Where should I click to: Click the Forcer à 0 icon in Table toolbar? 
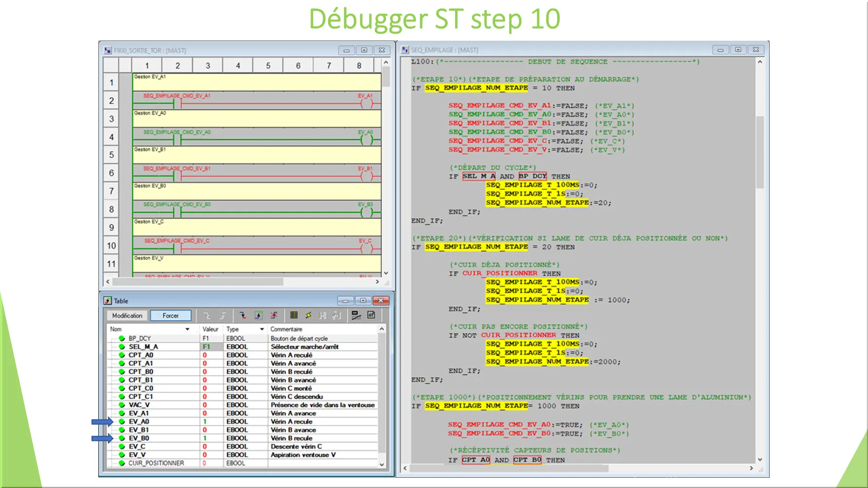(243, 316)
